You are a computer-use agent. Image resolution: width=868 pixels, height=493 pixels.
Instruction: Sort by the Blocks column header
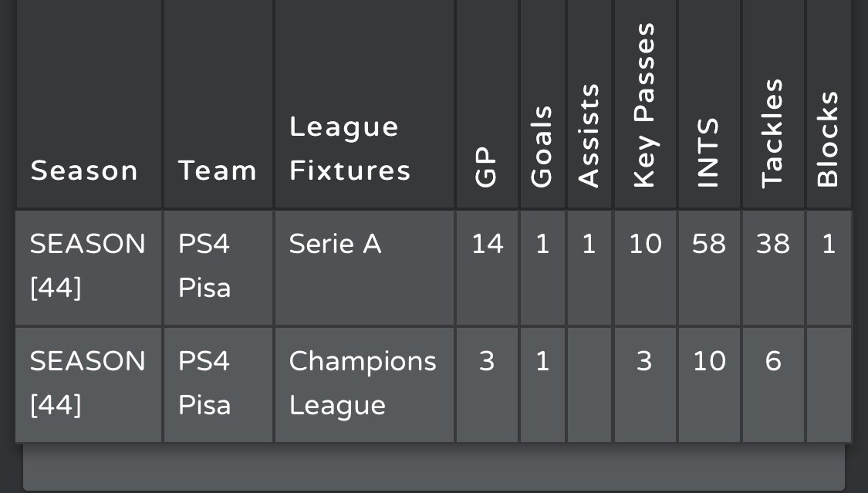point(828,140)
